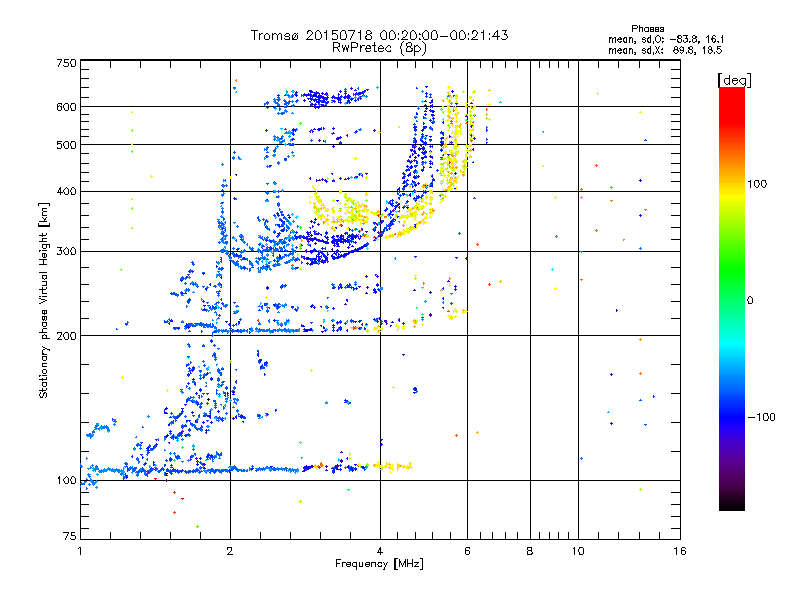Click the x-axis tick label '1'

(x=80, y=551)
